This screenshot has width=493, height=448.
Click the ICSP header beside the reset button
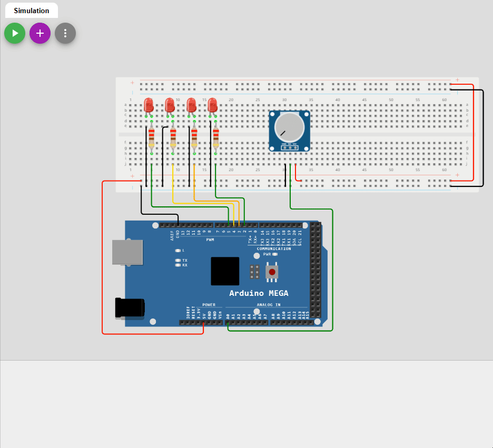coord(254,272)
